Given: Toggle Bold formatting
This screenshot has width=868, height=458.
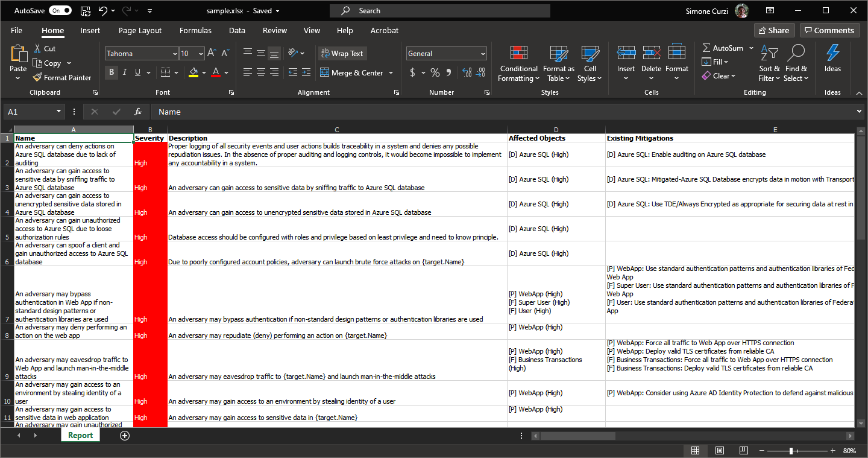Looking at the screenshot, I should pos(112,72).
